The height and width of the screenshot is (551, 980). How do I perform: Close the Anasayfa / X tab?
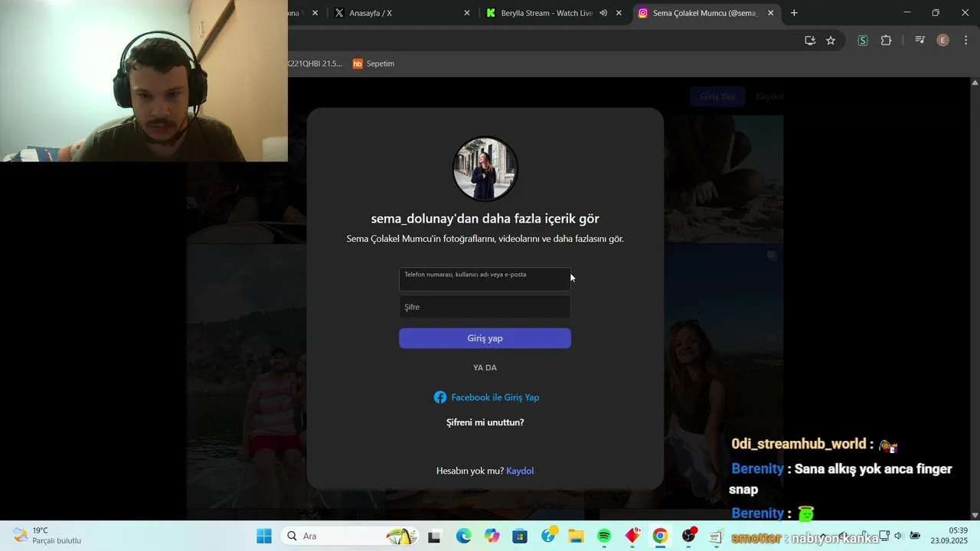(x=467, y=13)
